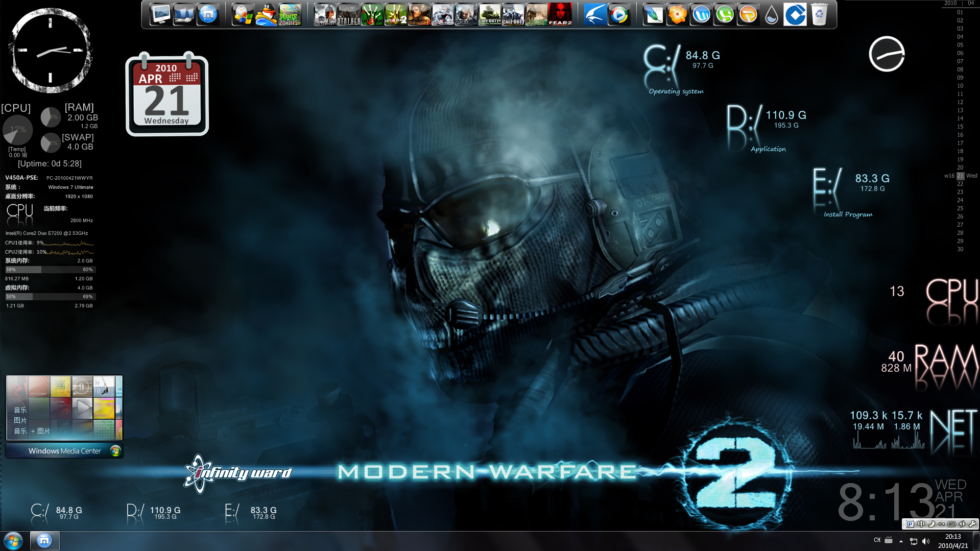Toggle half-moon width IME button
The width and height of the screenshot is (980, 551).
pyautogui.click(x=931, y=524)
